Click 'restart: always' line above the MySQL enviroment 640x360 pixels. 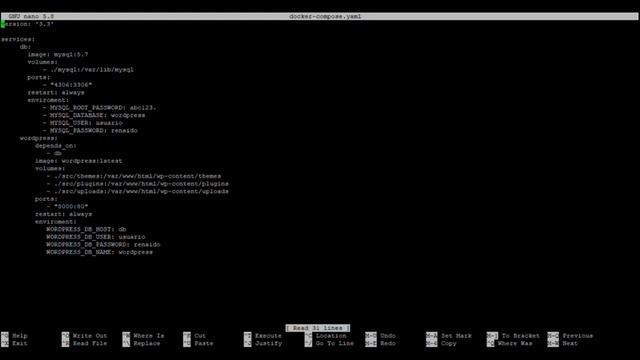(56, 93)
